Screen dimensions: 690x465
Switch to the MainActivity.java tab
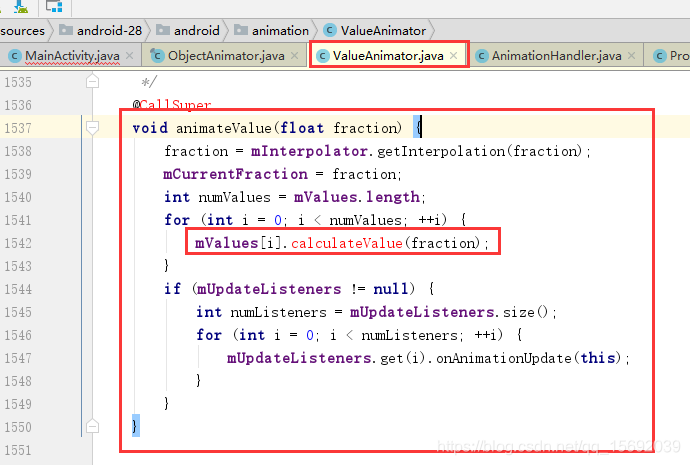pyautogui.click(x=72, y=56)
